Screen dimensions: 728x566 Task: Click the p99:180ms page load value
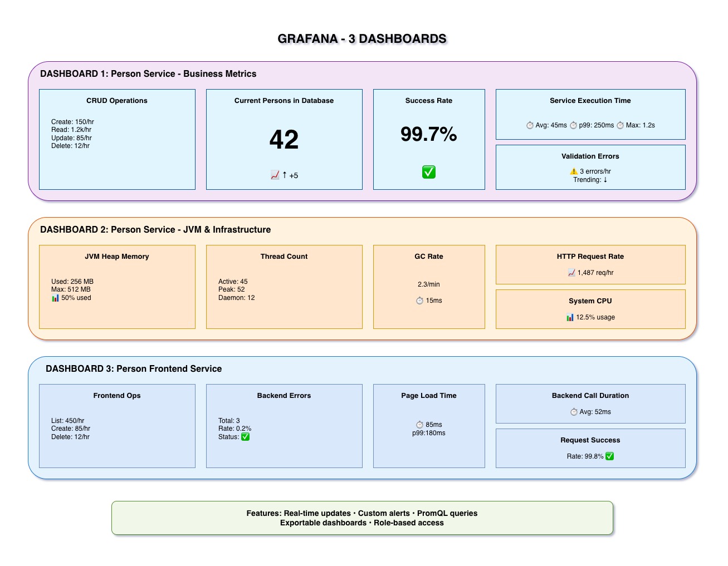429,433
